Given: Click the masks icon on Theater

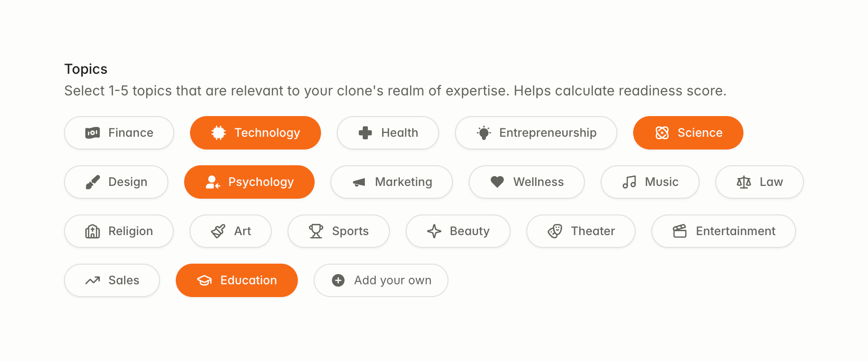Looking at the screenshot, I should coord(555,231).
